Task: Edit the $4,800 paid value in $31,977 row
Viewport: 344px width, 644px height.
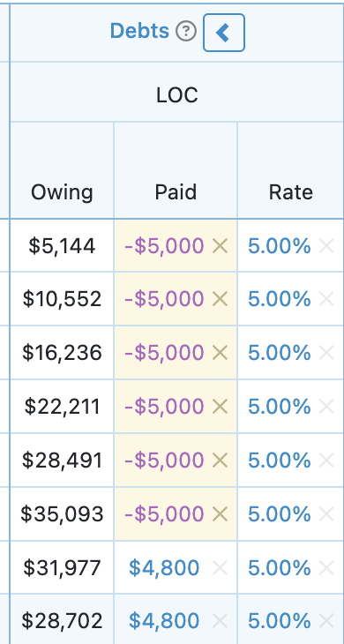Action: click(164, 567)
